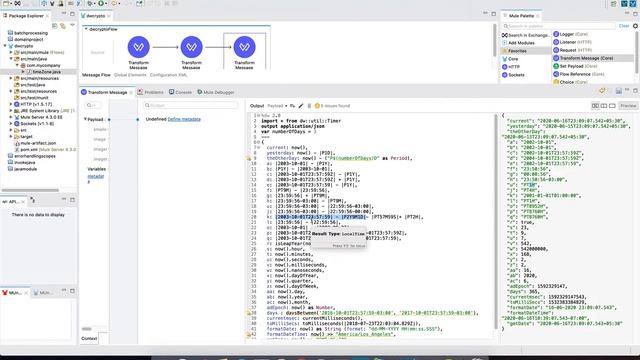Screen dimensions: 640x360
Task: Click the Define metadata link
Action: tap(184, 119)
